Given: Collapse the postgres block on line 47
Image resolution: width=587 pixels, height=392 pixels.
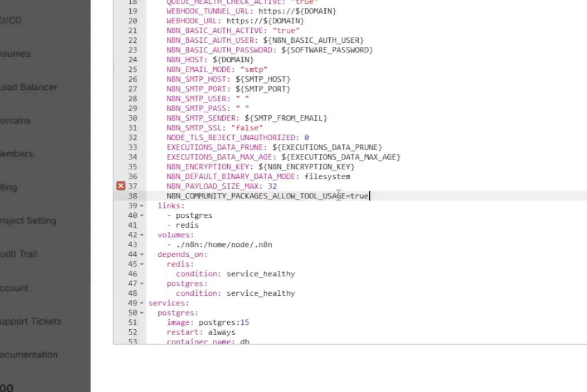Looking at the screenshot, I should pyautogui.click(x=142, y=284).
